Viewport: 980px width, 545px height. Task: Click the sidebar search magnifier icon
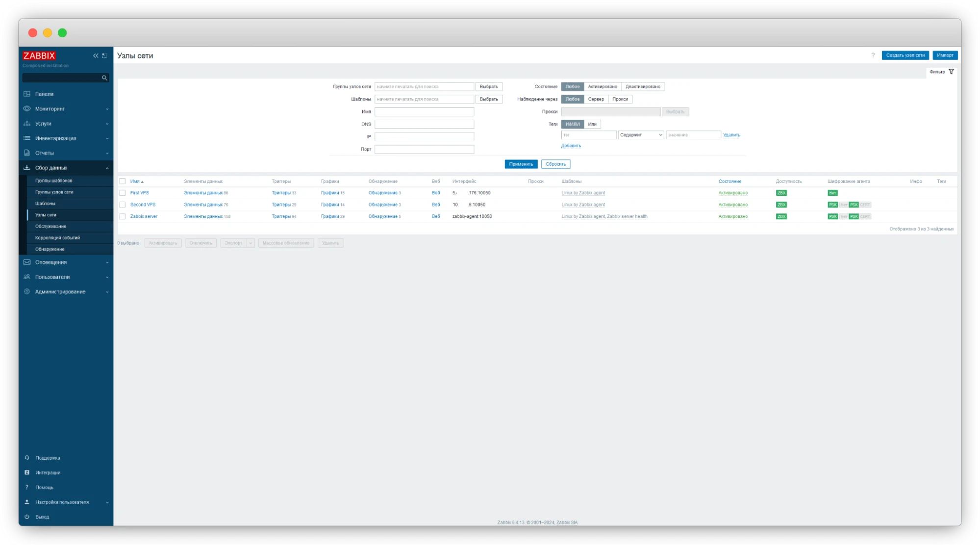[104, 78]
